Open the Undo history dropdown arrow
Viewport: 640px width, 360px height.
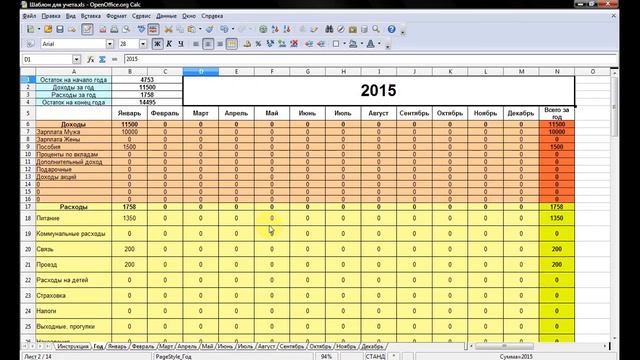coord(233,29)
